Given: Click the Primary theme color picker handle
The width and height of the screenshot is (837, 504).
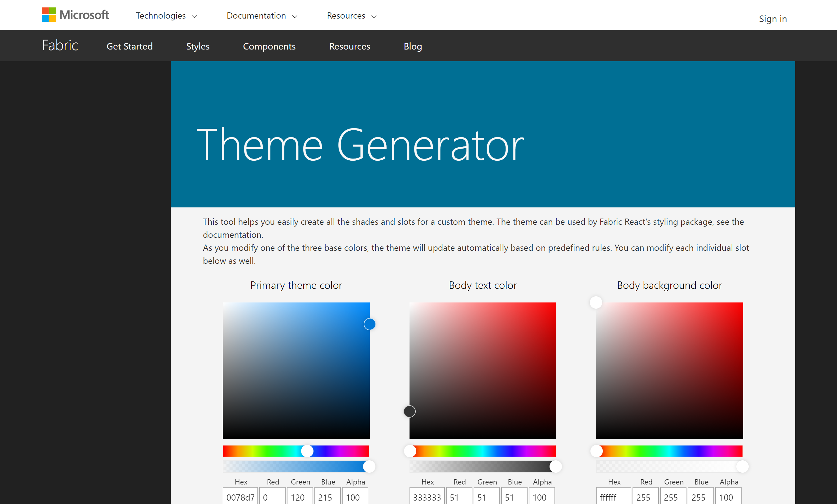Looking at the screenshot, I should point(370,324).
